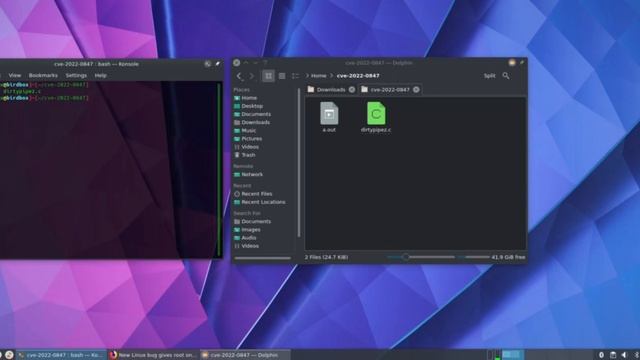Image resolution: width=640 pixels, height=360 pixels.
Task: Click the pin icon in Konsole titlebar
Action: pos(218,64)
